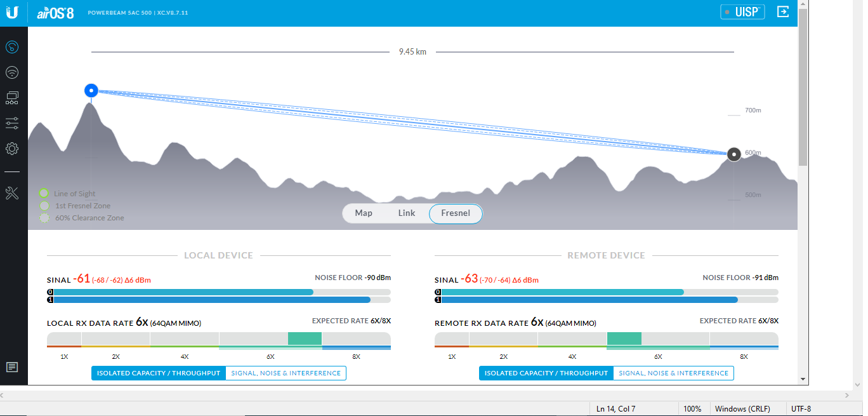Open the network devices sidebar icon

12,98
